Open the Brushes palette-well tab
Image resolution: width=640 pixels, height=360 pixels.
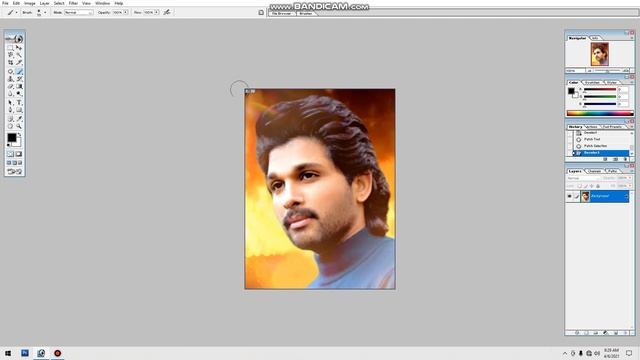coord(306,13)
